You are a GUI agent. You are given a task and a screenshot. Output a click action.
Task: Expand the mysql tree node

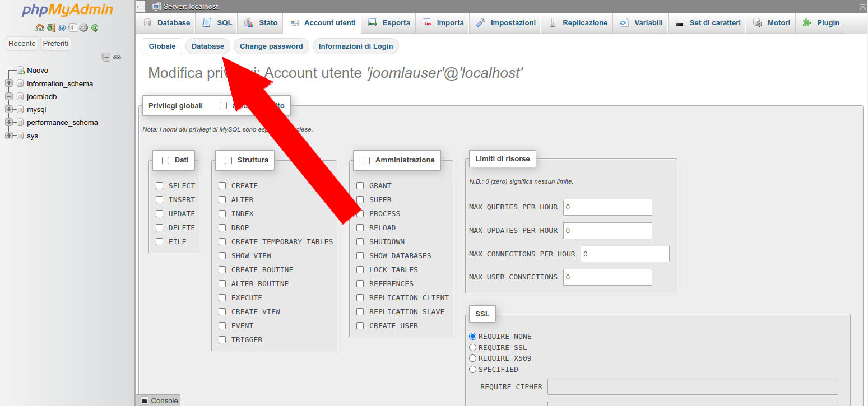8,109
